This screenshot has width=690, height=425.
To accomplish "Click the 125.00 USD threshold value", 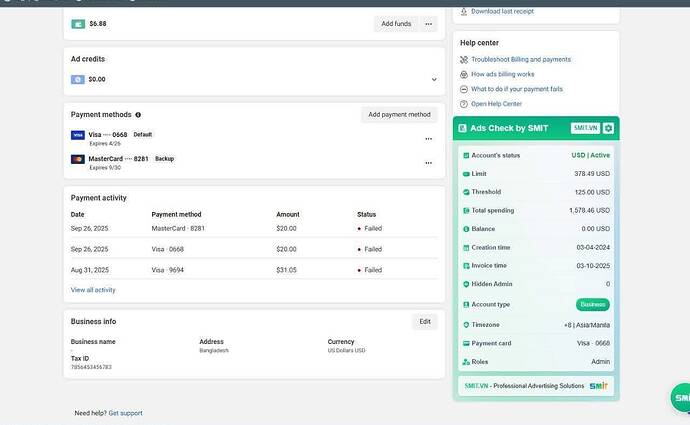I will click(592, 192).
